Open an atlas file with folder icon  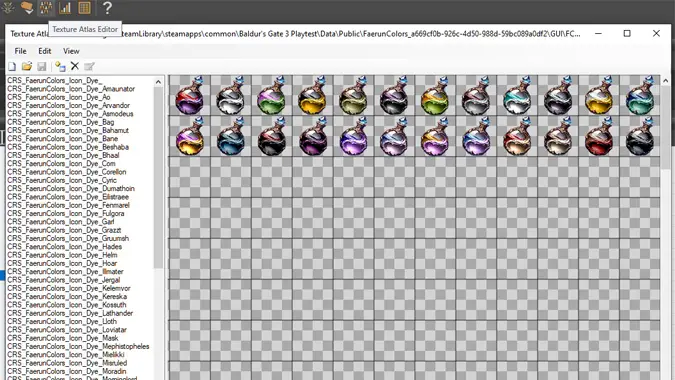pos(27,66)
